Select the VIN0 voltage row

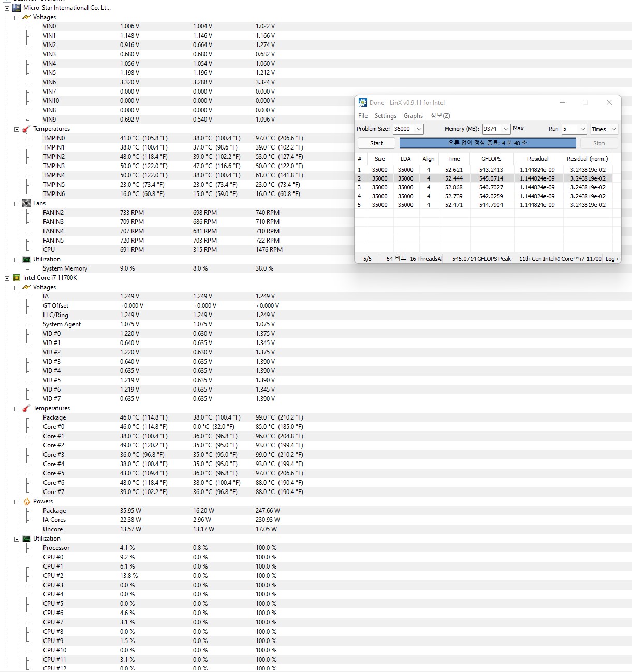336,26
